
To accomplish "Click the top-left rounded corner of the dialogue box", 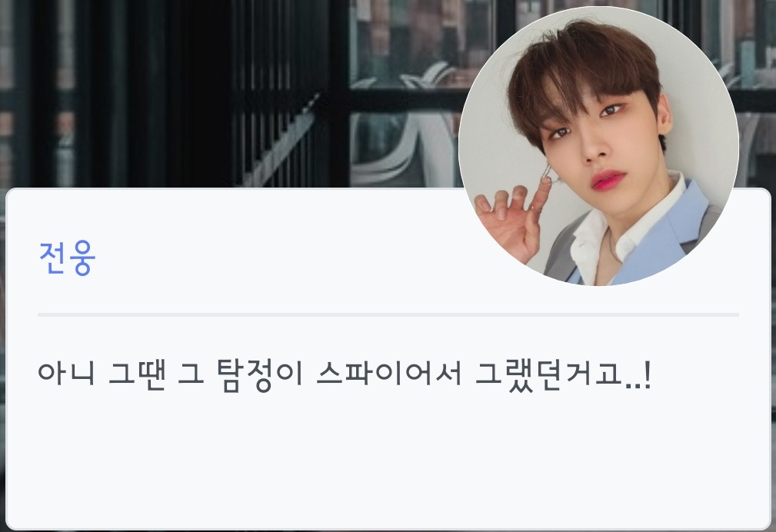I will pos(11,193).
